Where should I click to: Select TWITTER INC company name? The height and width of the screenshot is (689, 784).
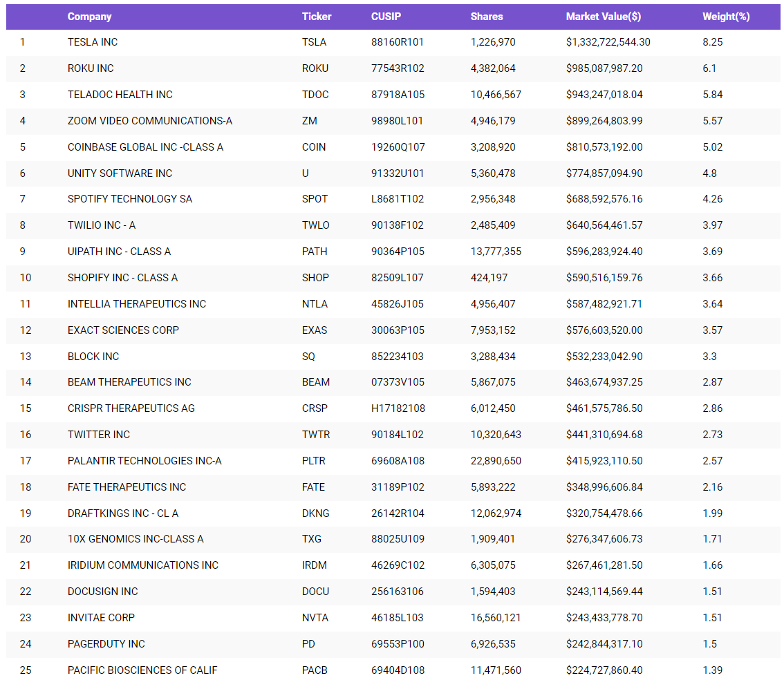click(x=98, y=434)
